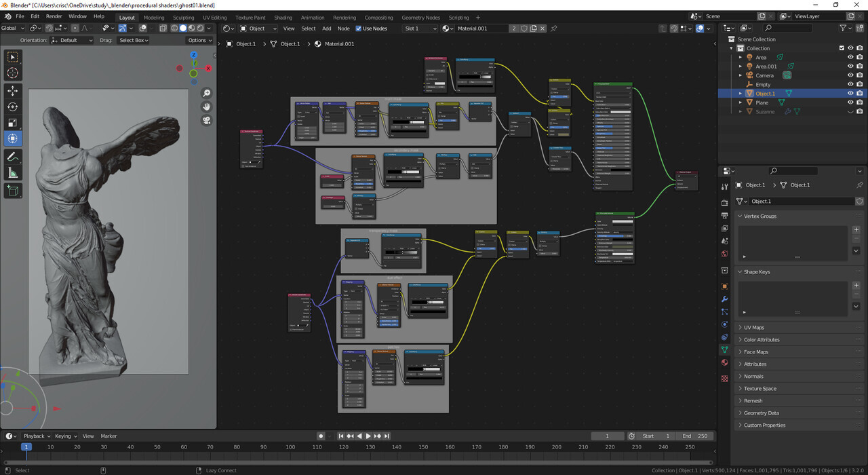Open the Options popover in viewport
Screen dimensions: 868x475
coord(200,40)
